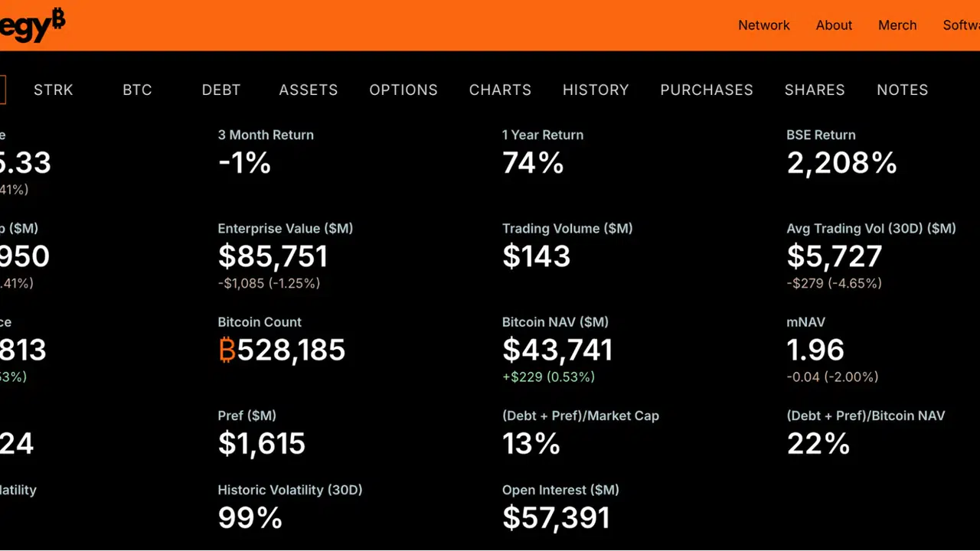Click the orange Bitcoin symbol beside 528,185
The height and width of the screenshot is (551, 980).
tap(227, 350)
